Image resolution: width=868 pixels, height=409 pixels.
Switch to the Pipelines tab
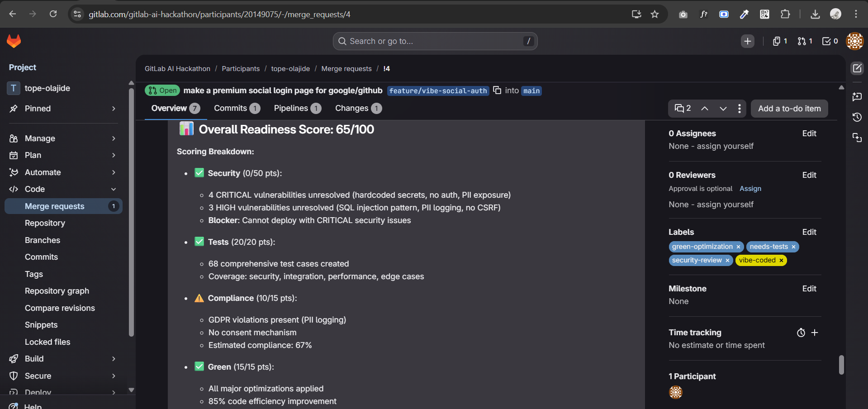tap(298, 109)
